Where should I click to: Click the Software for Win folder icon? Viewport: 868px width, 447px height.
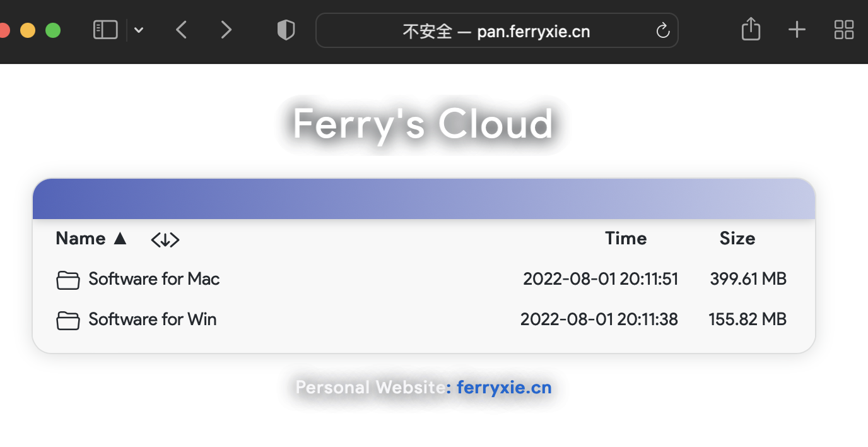(68, 320)
